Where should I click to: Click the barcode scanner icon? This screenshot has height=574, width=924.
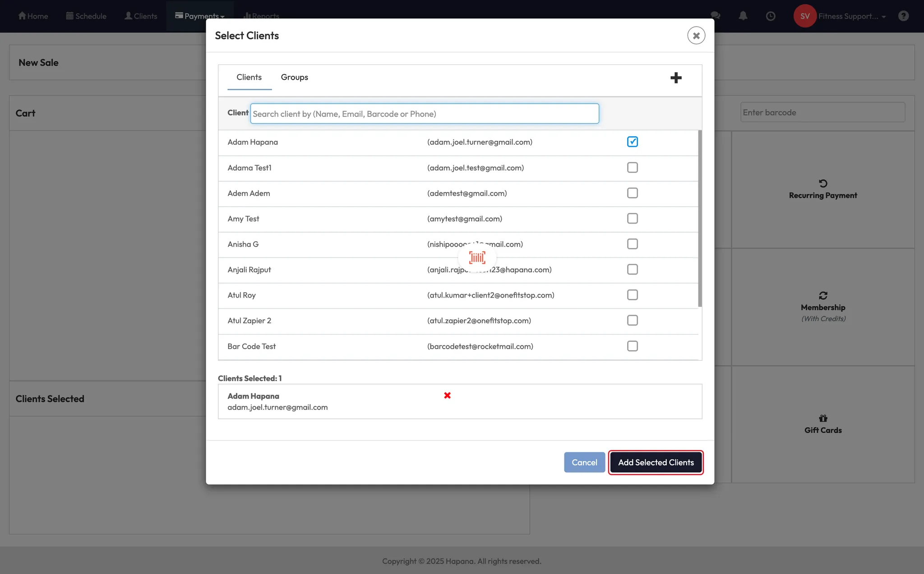[x=477, y=257]
